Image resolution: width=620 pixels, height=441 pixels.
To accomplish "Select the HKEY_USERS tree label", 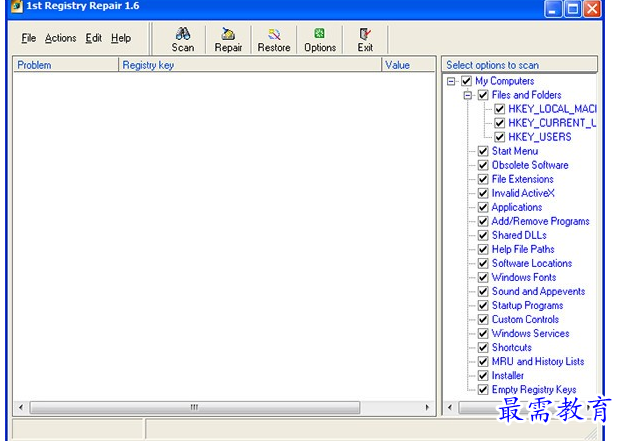I will point(540,137).
